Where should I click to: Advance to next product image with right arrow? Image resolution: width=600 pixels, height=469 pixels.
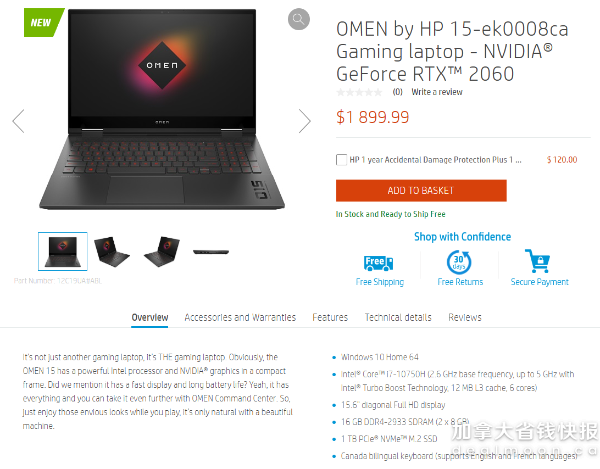pos(305,121)
